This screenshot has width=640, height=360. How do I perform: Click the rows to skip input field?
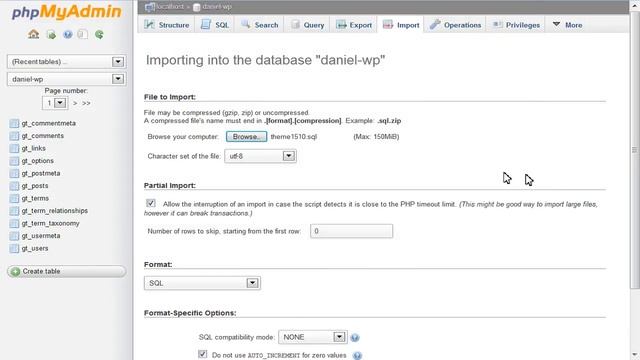(351, 231)
